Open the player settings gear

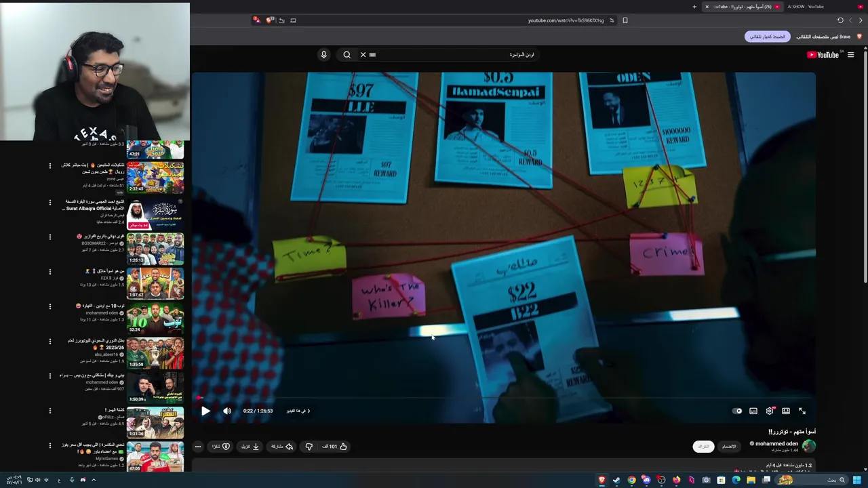point(770,411)
